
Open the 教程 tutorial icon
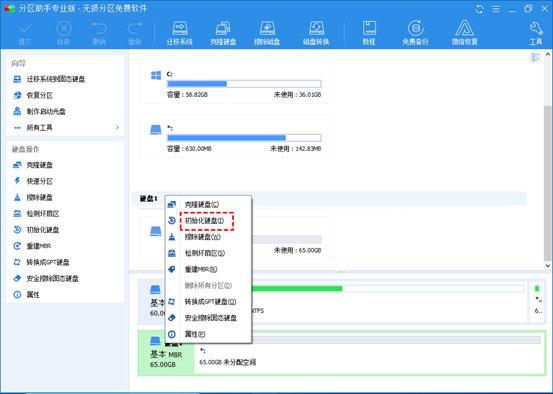[x=369, y=33]
